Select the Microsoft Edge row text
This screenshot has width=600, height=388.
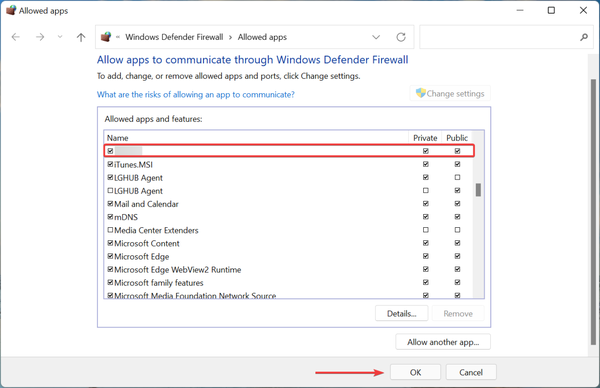[x=142, y=256]
